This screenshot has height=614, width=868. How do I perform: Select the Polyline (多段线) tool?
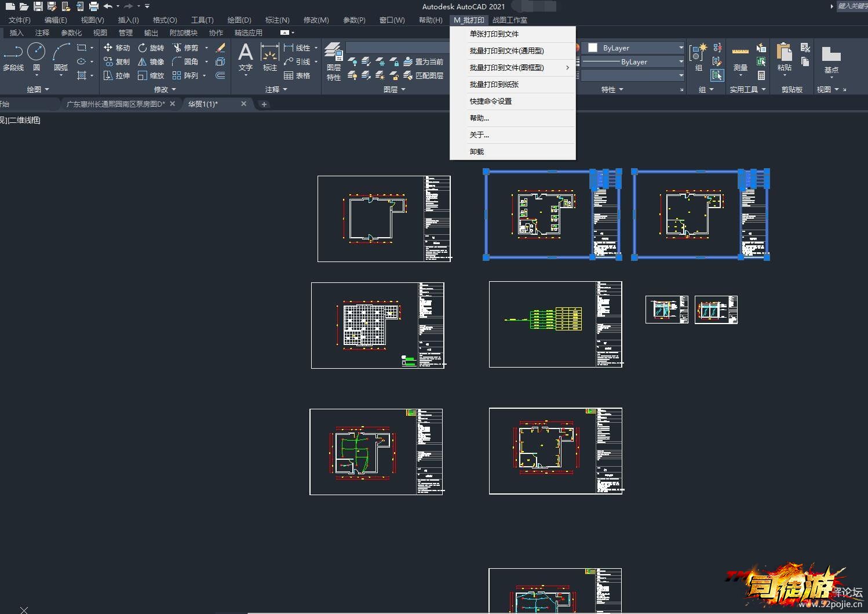coord(13,57)
